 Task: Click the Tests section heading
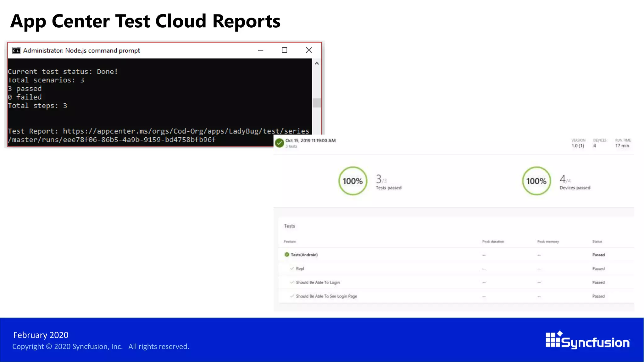290,226
